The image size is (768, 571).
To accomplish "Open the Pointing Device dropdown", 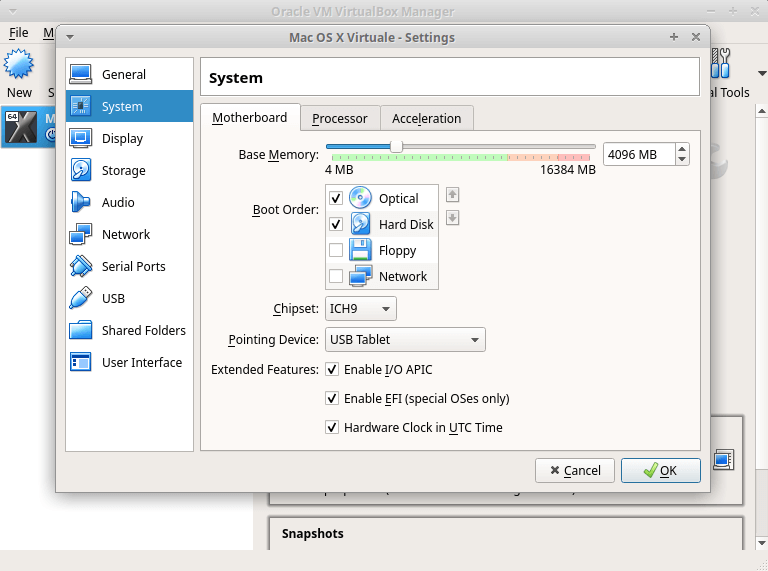I will click(405, 339).
